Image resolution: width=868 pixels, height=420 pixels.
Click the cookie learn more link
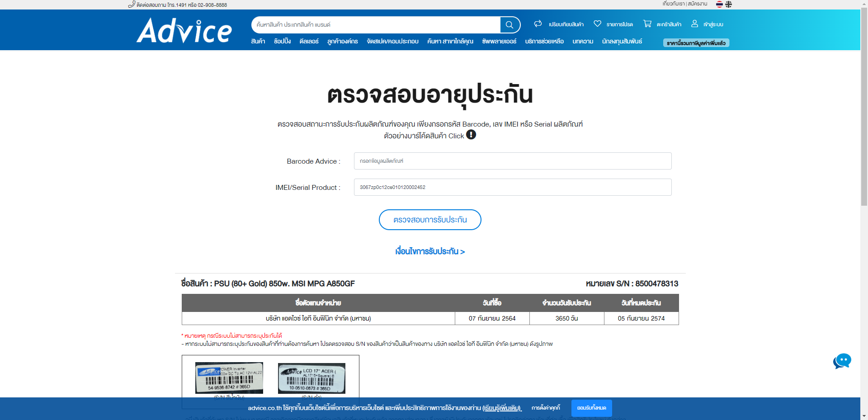(502, 408)
